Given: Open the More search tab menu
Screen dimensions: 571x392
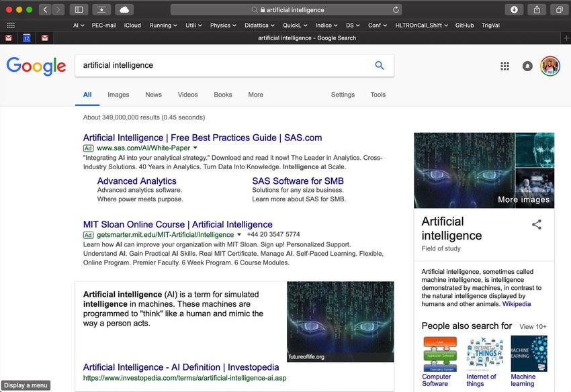Looking at the screenshot, I should point(256,95).
